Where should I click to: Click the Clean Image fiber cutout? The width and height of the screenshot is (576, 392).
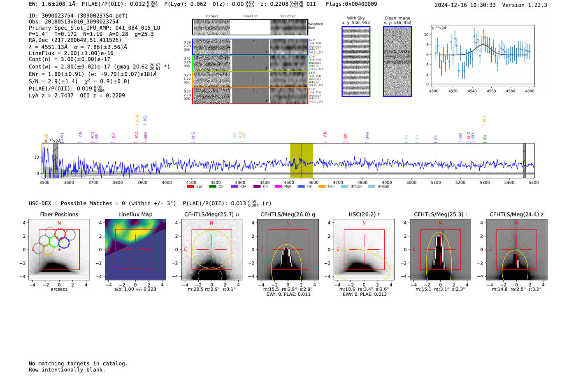(397, 61)
